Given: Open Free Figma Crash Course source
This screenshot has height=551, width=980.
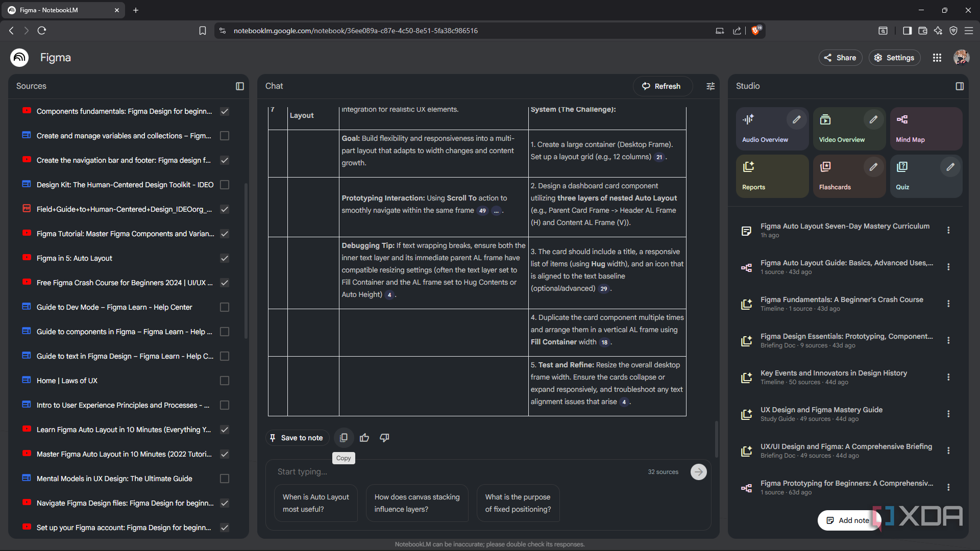Looking at the screenshot, I should (125, 283).
